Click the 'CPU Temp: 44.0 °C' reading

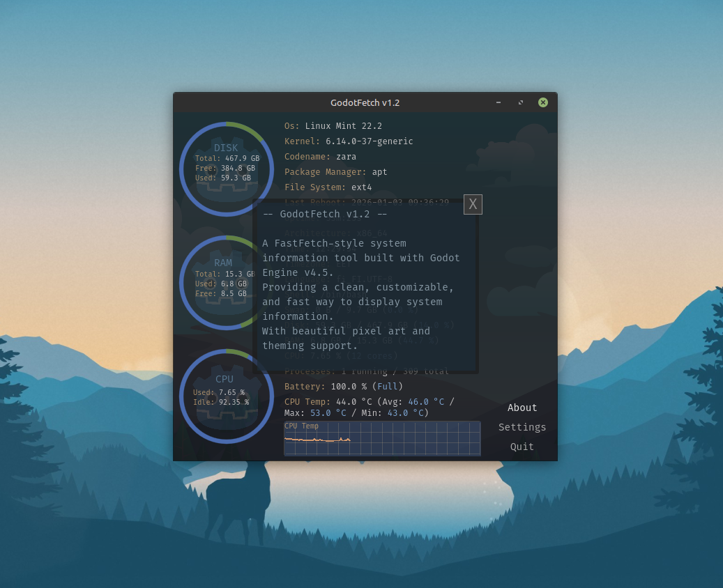point(328,402)
